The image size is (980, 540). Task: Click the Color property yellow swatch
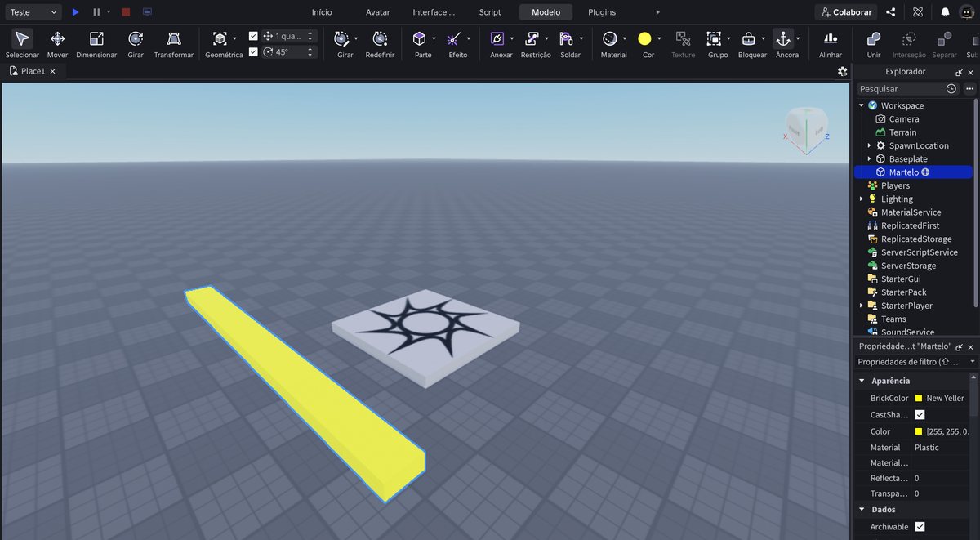(x=919, y=431)
